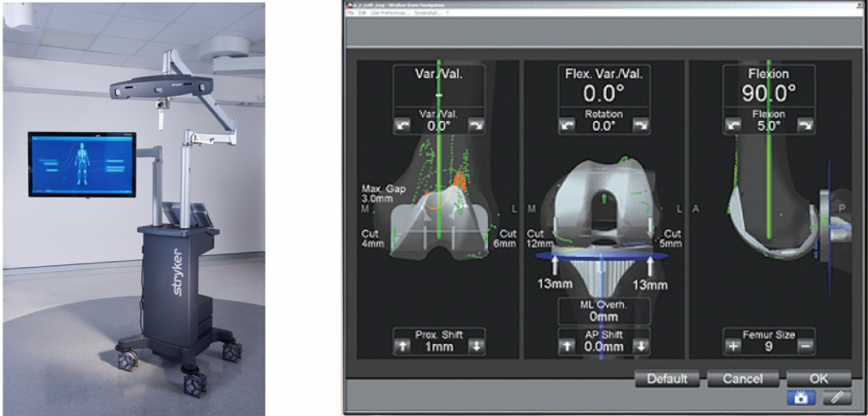Click the Default button
This screenshot has height=416, width=868.
coord(667,379)
